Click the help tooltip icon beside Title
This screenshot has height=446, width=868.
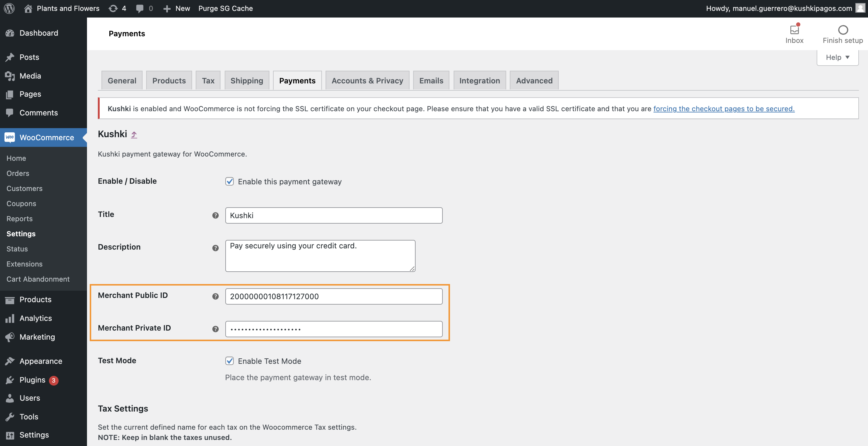click(215, 215)
